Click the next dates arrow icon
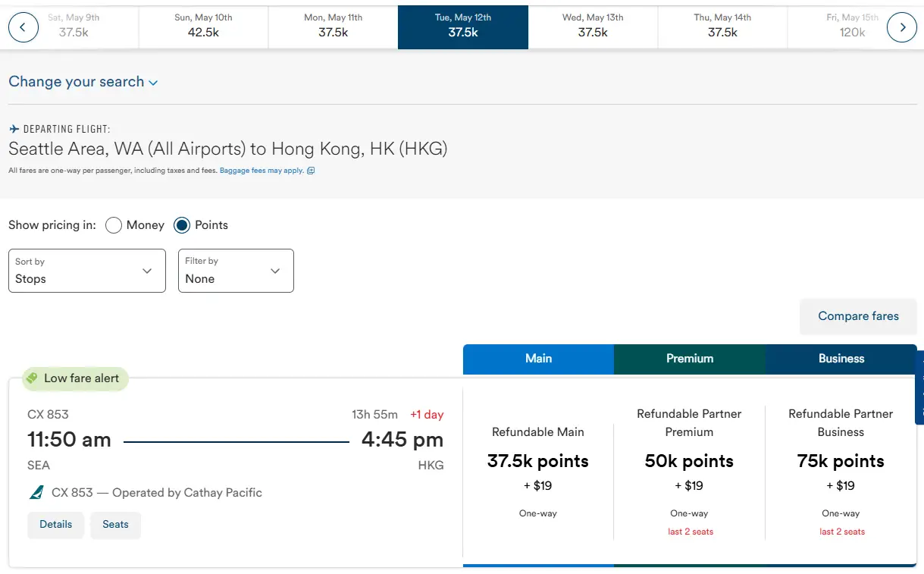 coord(902,27)
